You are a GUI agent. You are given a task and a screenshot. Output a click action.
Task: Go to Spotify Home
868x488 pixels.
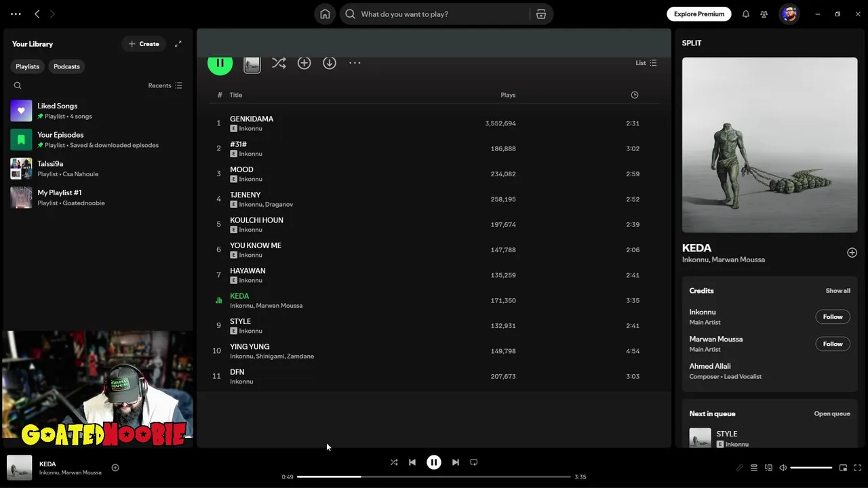(x=325, y=14)
